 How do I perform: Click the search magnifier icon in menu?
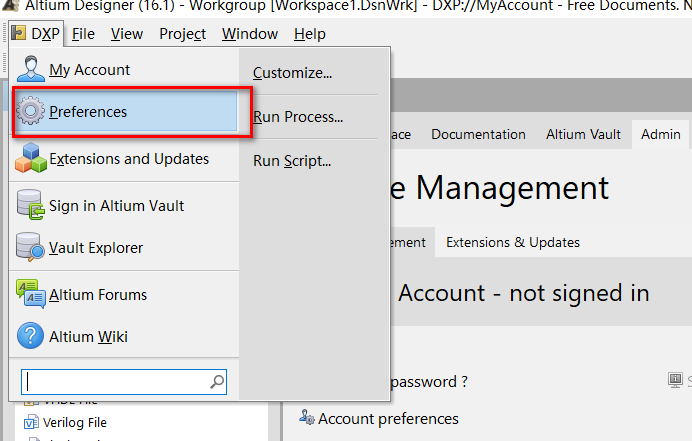217,382
